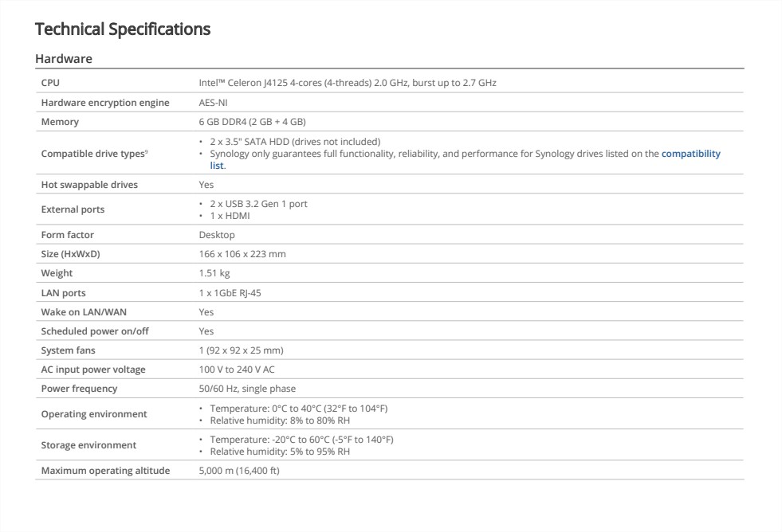
Task: Click the Compatible drive types label
Action: 93,154
